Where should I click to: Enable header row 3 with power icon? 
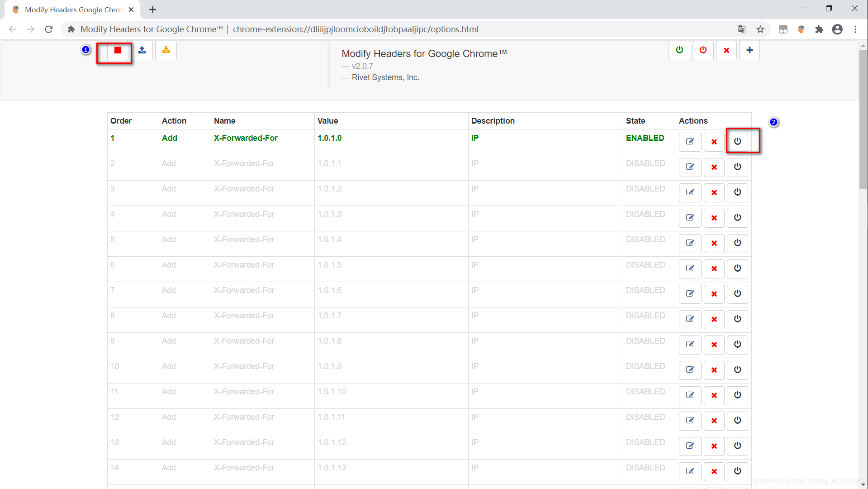click(738, 192)
